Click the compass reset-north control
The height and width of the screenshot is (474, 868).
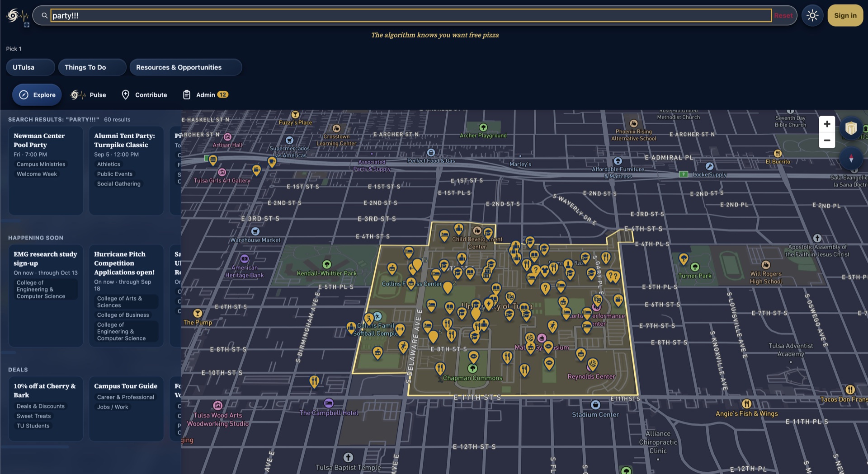point(851,159)
